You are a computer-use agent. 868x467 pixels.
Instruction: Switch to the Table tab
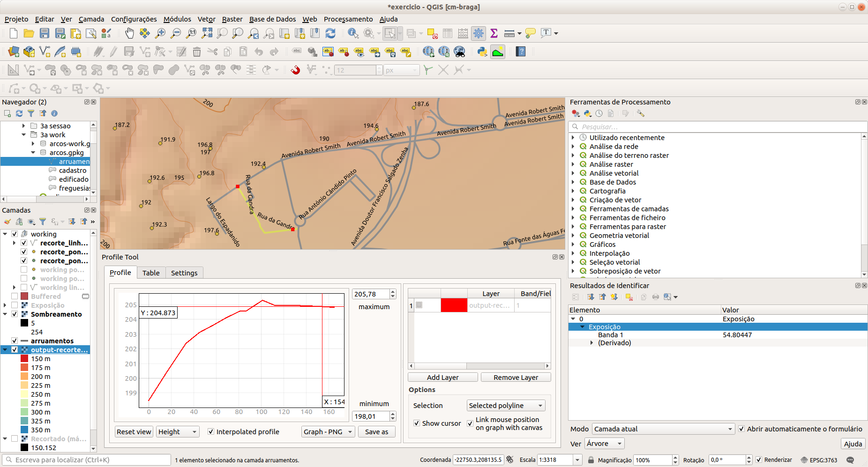(151, 273)
